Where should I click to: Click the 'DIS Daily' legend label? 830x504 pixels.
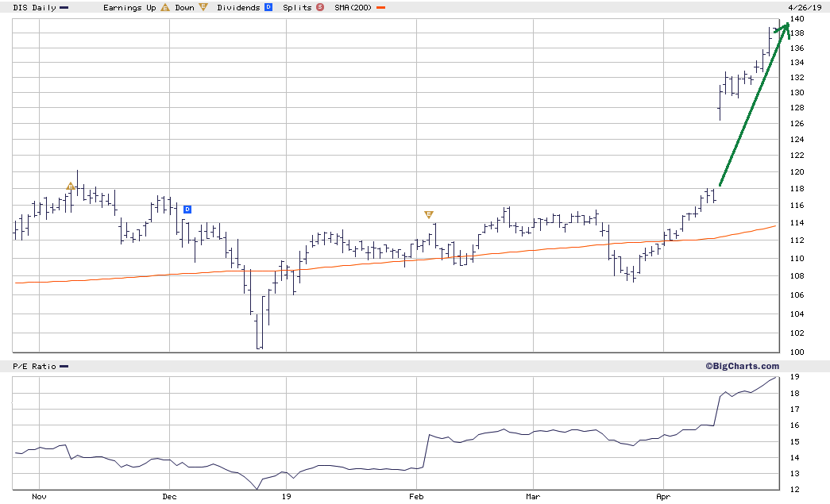pyautogui.click(x=34, y=7)
